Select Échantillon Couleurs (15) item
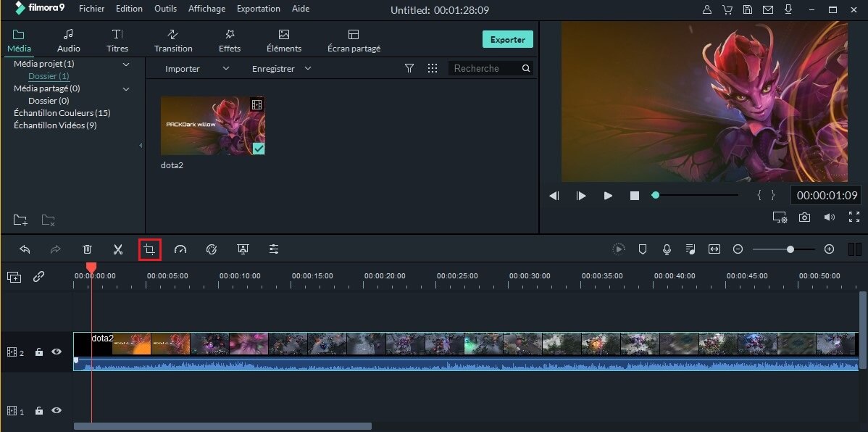Viewport: 868px width, 432px height. [x=62, y=113]
